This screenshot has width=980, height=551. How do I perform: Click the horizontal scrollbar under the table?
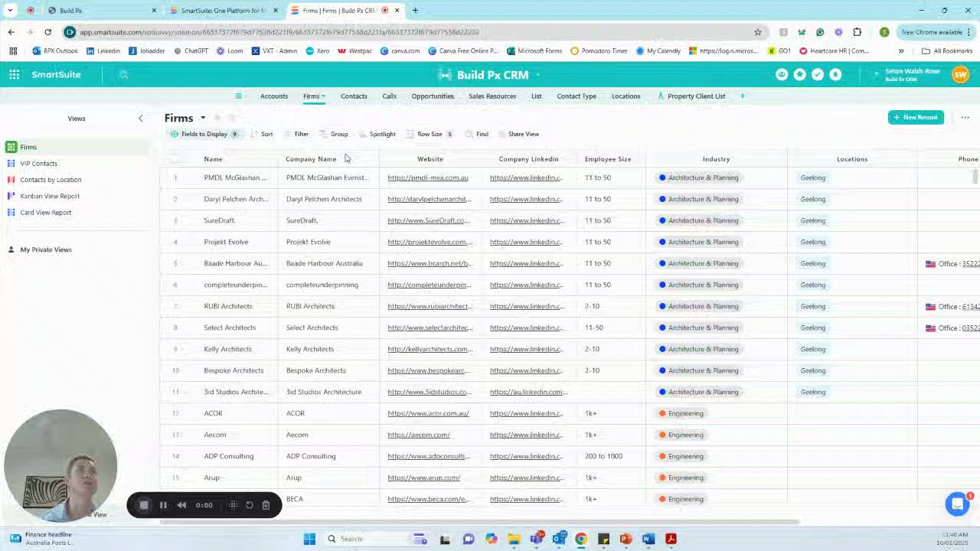tap(479, 523)
